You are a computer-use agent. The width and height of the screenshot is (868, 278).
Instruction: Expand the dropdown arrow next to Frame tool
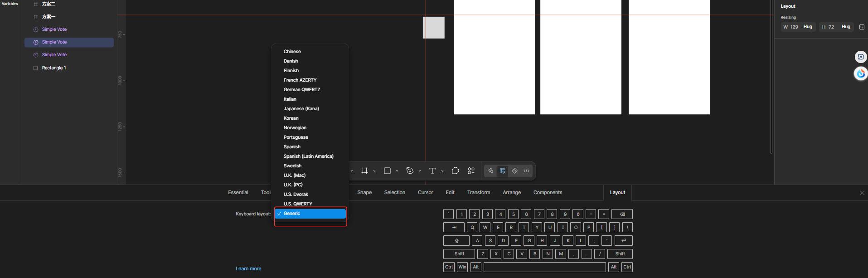point(374,171)
